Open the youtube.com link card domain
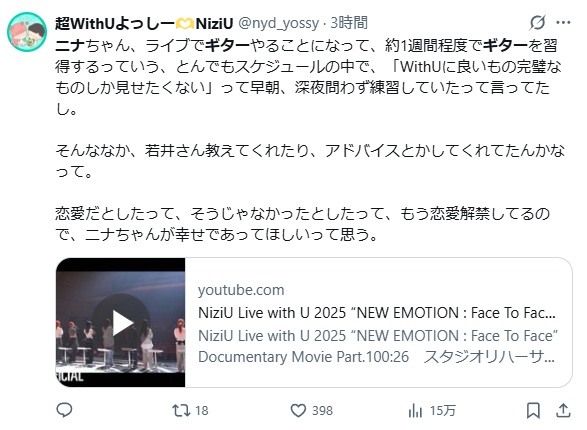587x430 pixels. pos(241,290)
